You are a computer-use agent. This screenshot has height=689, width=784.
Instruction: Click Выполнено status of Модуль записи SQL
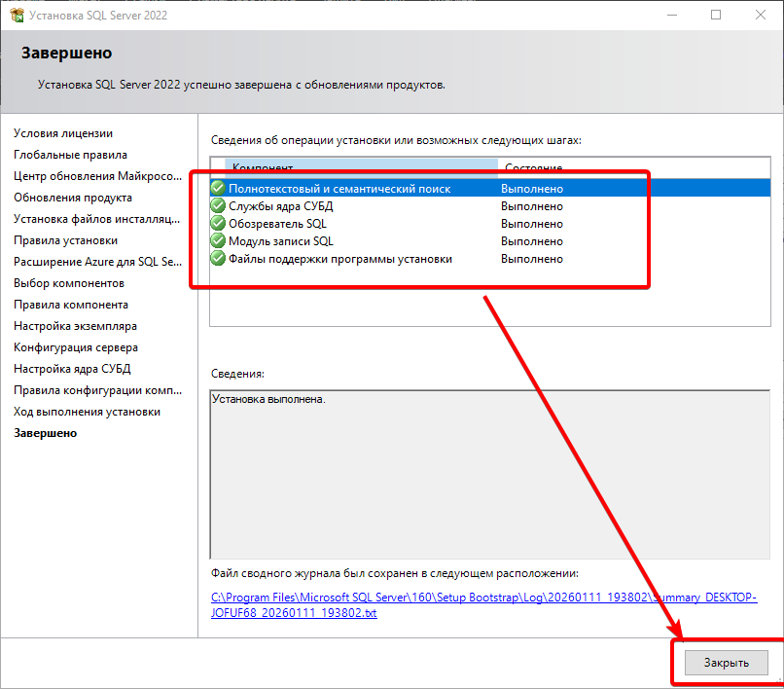pyautogui.click(x=532, y=241)
